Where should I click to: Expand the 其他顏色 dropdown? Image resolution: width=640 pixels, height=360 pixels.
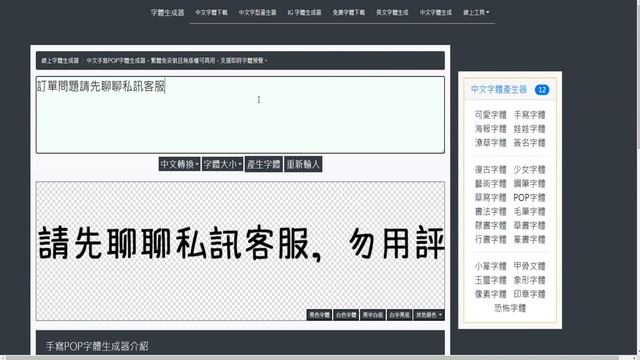(429, 315)
